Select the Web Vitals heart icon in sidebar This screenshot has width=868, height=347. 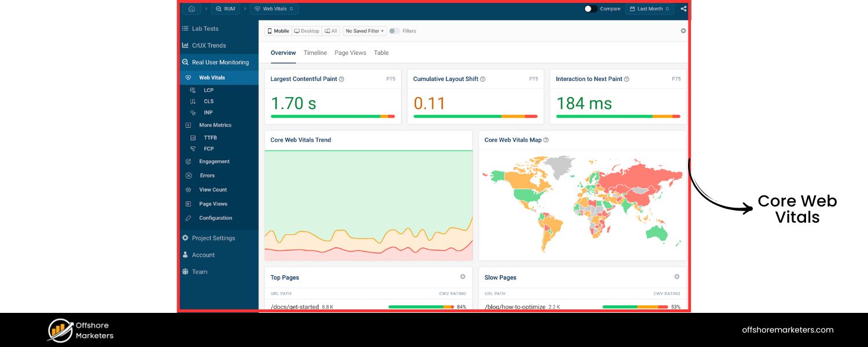(188, 77)
